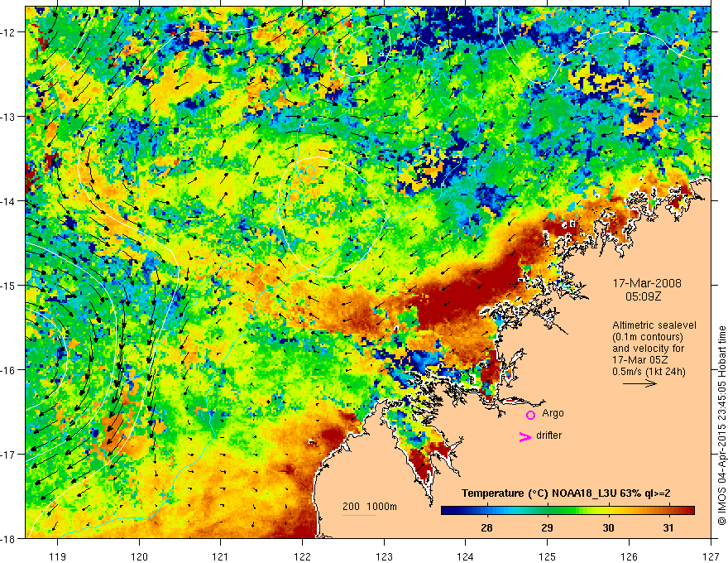Click the 'Altimetric sealevel' text line
This screenshot has width=728, height=563.
pos(654,325)
